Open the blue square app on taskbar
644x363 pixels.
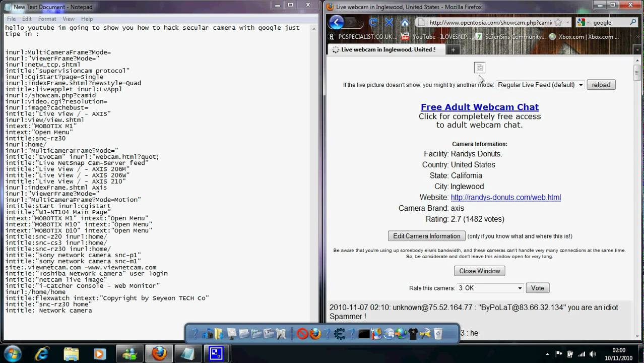[x=216, y=353]
